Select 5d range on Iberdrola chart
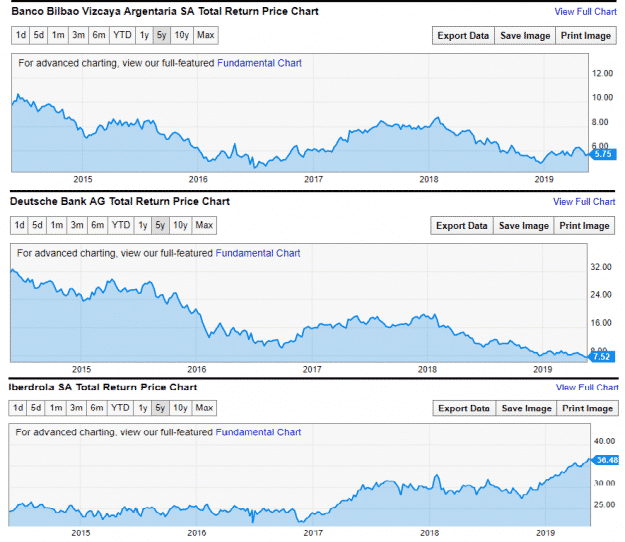 click(36, 408)
